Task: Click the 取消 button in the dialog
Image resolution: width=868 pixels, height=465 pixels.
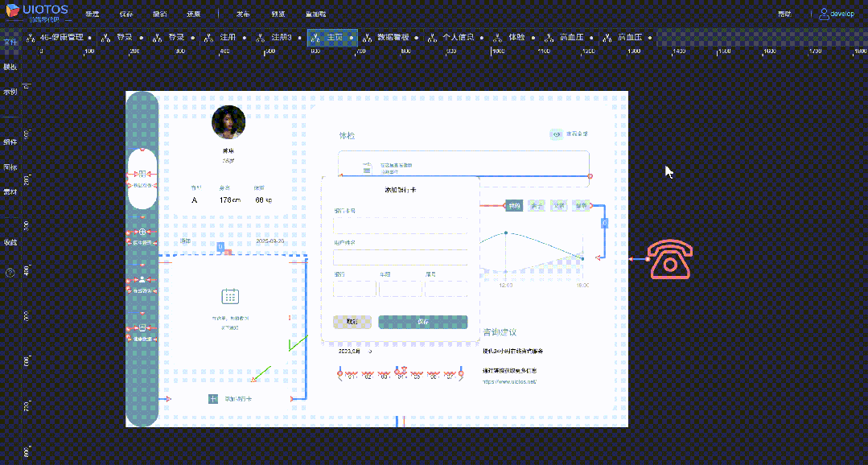Action: 352,322
